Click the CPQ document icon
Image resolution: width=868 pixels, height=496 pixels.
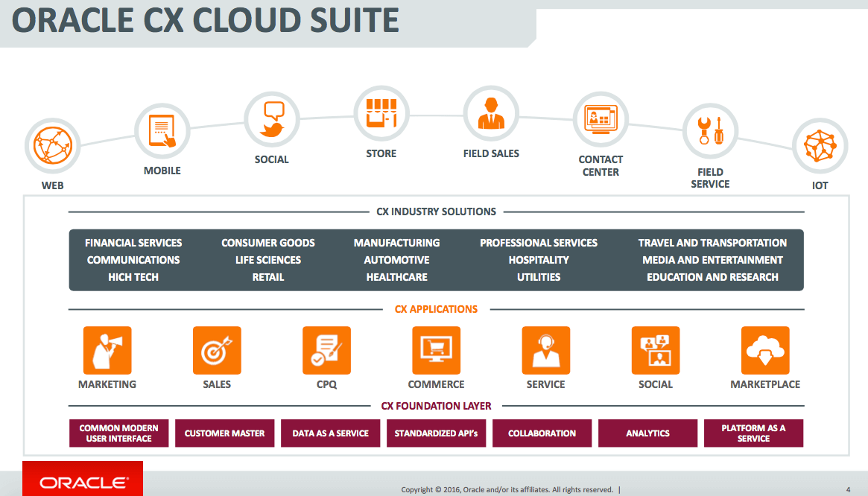[326, 351]
